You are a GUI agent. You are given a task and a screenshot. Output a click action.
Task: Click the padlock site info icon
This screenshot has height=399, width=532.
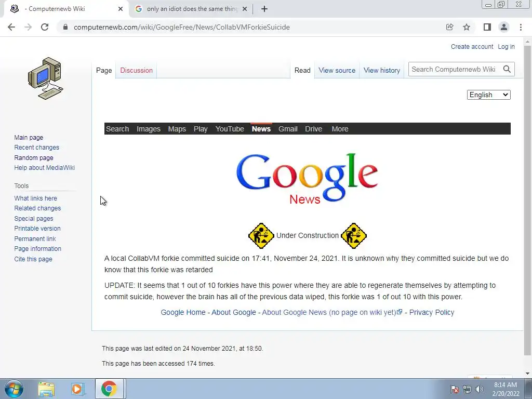[x=65, y=27]
